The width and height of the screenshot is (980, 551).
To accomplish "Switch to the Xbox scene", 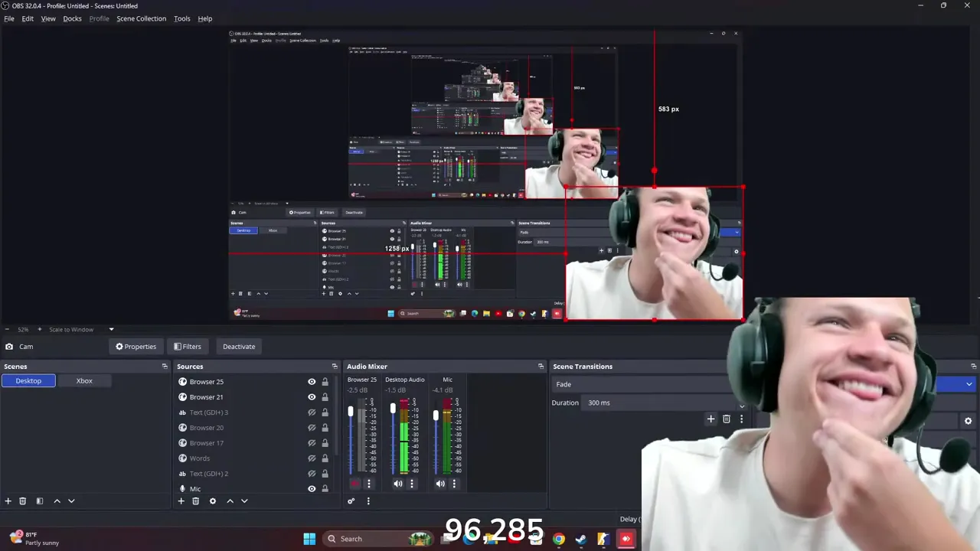I will point(84,381).
